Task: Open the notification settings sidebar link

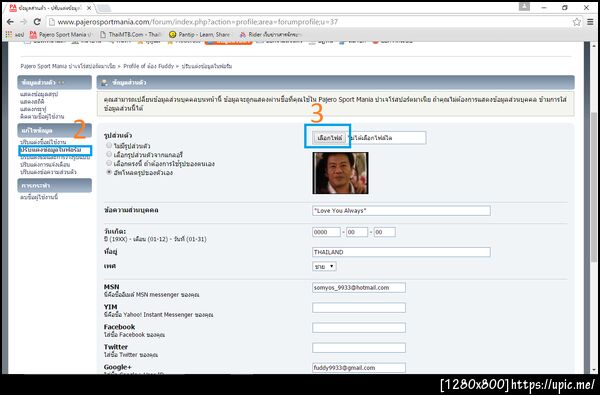Action: point(45,165)
